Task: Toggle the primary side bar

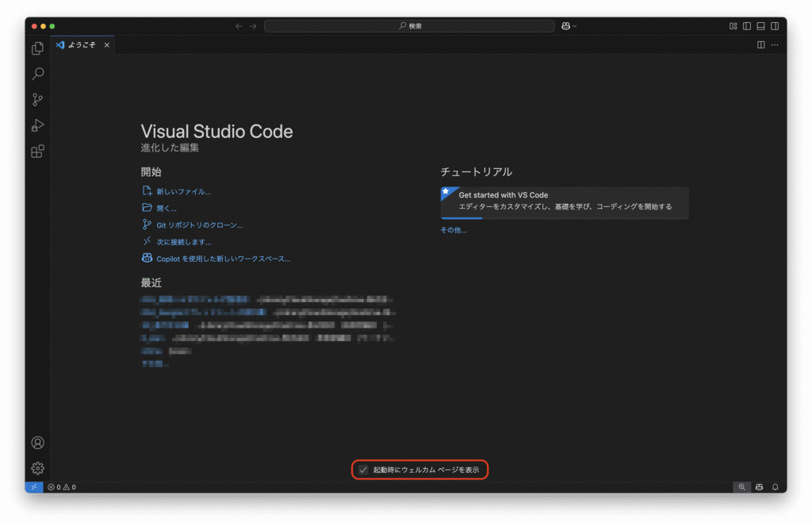Action: [x=747, y=26]
